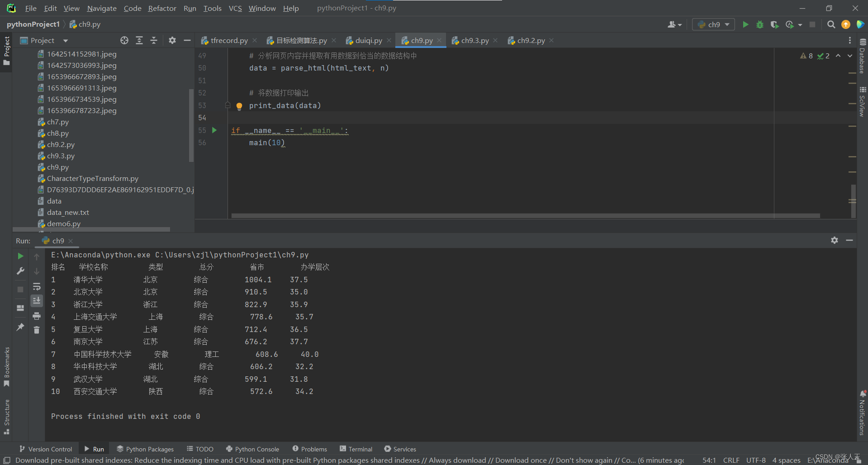868x465 pixels.
Task: Open Project panel settings gear
Action: pyautogui.click(x=172, y=40)
